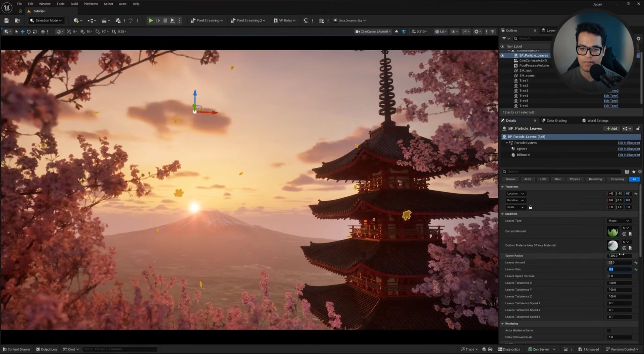Click the lock scale ratio icon
Image resolution: width=644 pixels, height=354 pixels.
point(530,207)
